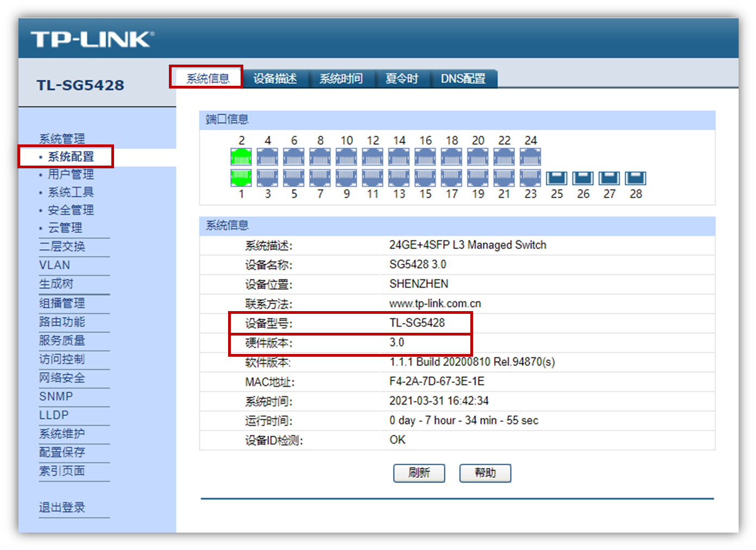Open 云管理 in the sidebar
Image resolution: width=756 pixels, height=550 pixels.
(65, 228)
